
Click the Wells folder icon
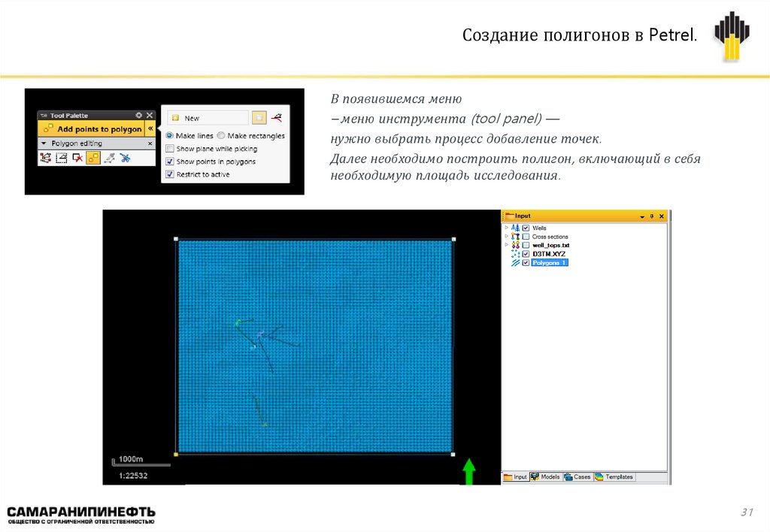click(515, 228)
